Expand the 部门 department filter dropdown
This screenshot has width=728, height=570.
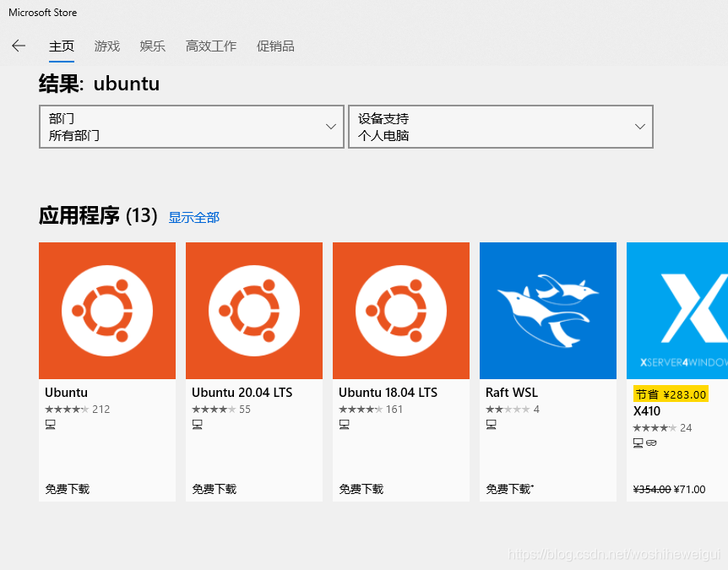[x=191, y=127]
